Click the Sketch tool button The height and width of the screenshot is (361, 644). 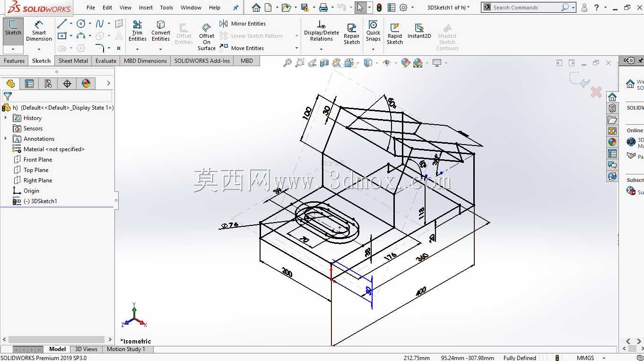(13, 28)
